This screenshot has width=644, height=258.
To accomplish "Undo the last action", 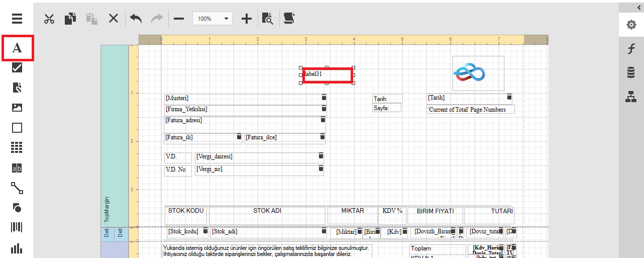I will click(x=136, y=19).
